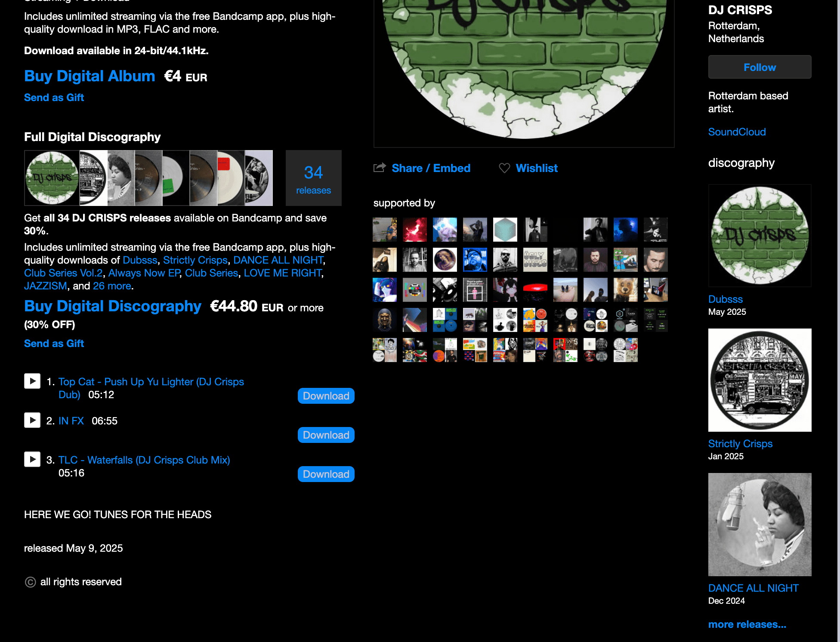
Task: Follow DJ CRISPS
Action: click(x=759, y=67)
